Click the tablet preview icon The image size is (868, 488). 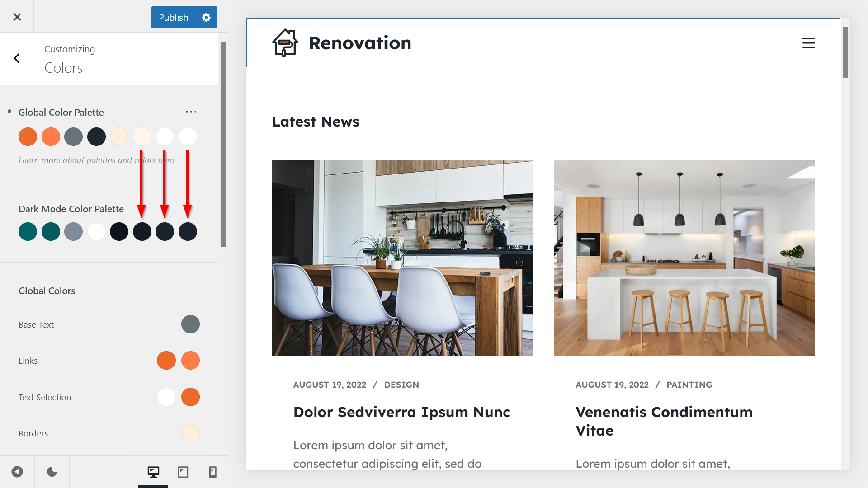183,472
